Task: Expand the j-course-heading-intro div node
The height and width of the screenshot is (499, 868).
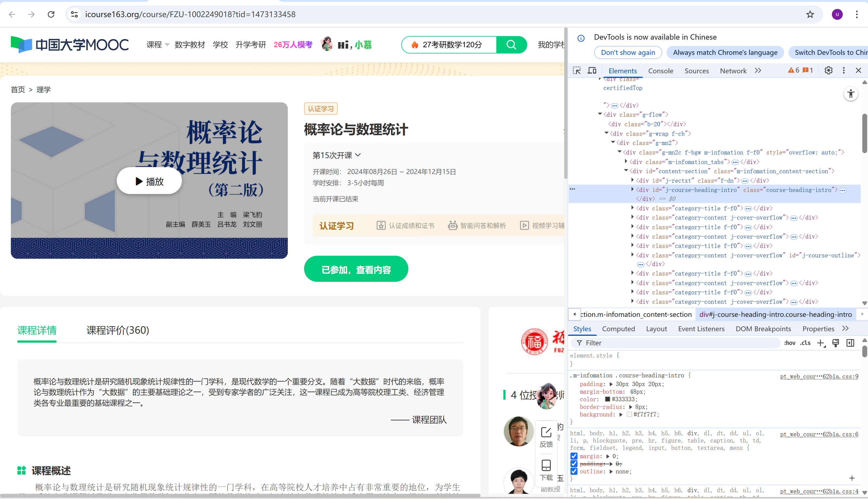Action: point(633,189)
